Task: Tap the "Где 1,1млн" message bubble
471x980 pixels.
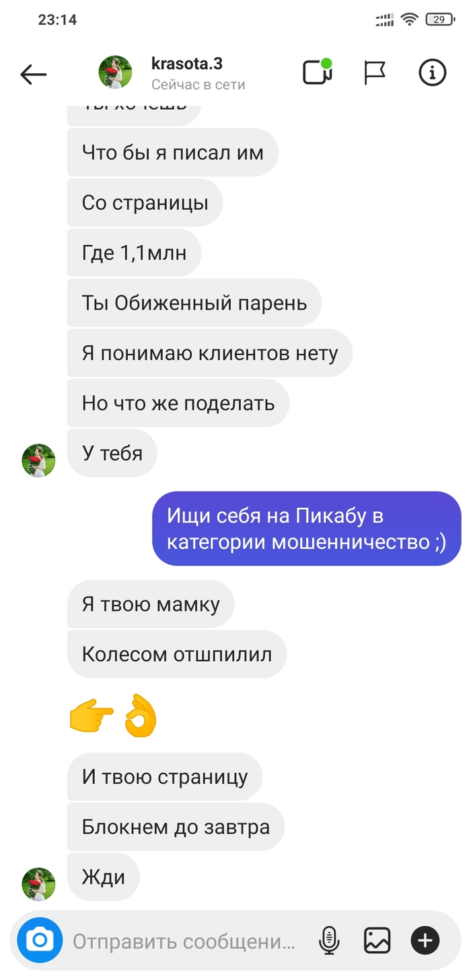Action: pyautogui.click(x=134, y=253)
